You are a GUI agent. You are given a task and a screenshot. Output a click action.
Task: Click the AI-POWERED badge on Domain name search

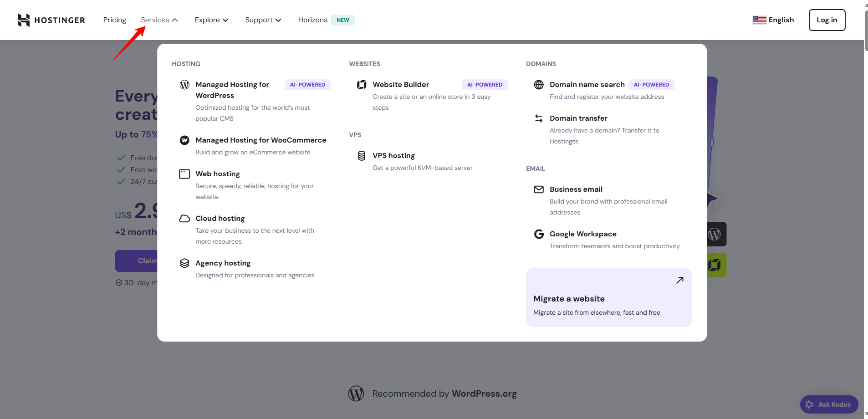tap(651, 85)
